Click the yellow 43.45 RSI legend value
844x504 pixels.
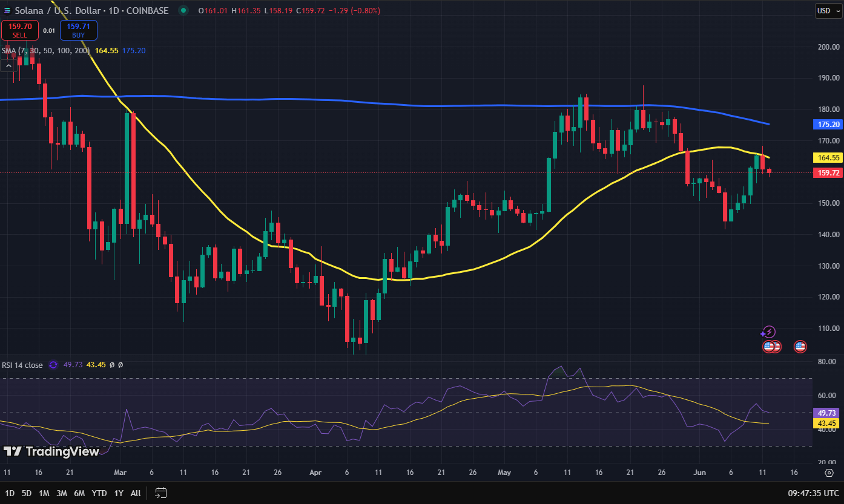pos(96,365)
